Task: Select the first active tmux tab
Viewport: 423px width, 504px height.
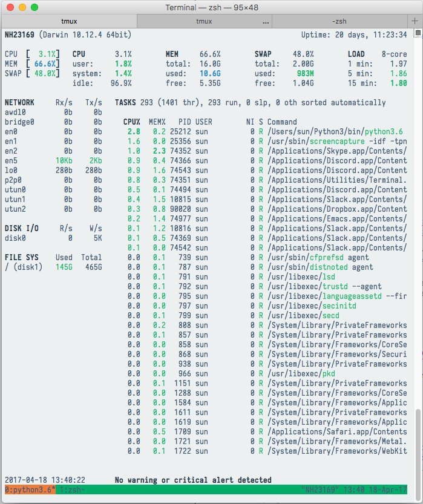Action: tap(68, 21)
